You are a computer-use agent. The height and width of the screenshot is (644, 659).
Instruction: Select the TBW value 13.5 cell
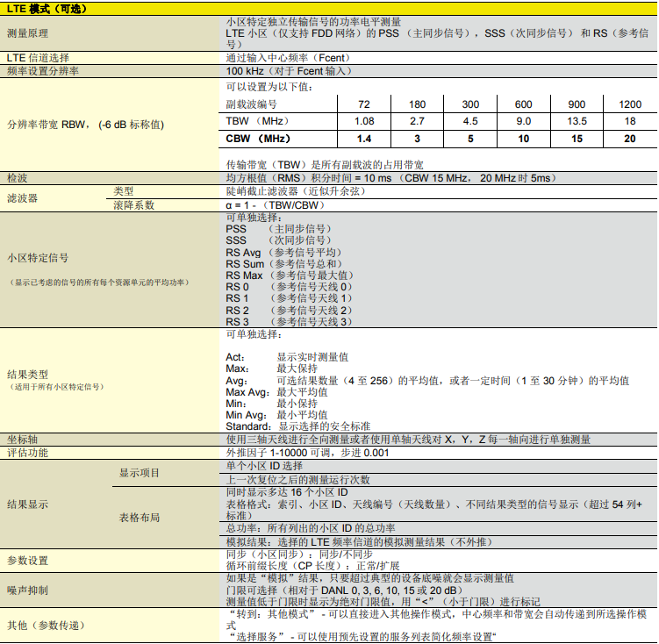click(577, 121)
